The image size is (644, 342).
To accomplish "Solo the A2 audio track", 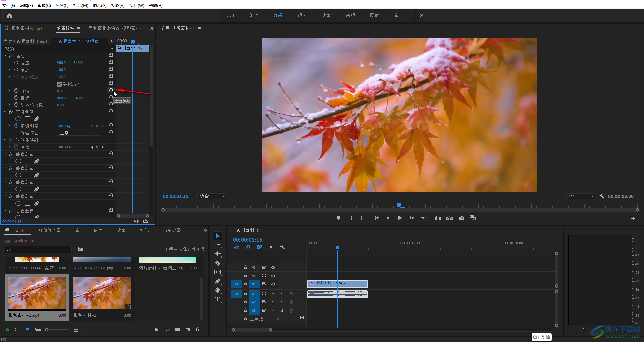I will pos(282,302).
